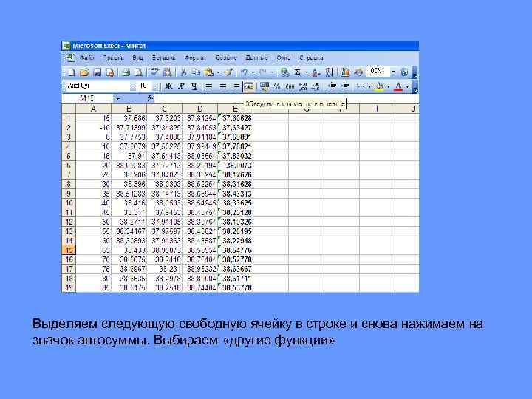Click the Increase Decimal icon
This screenshot has height=399, width=532.
point(303,86)
